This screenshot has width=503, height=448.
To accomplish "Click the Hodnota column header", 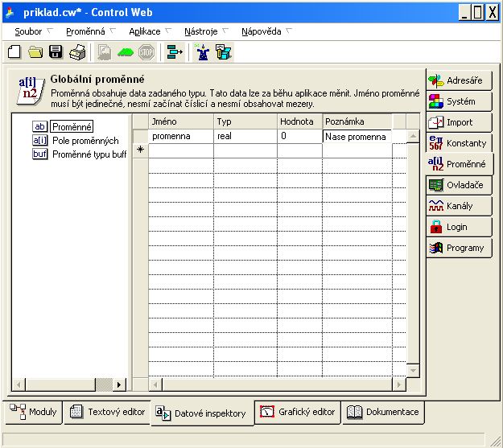I will pos(299,121).
